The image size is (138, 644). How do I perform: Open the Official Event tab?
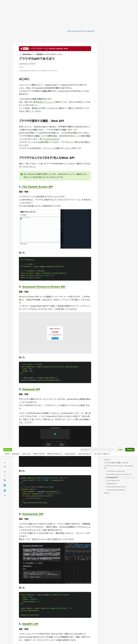pos(39,454)
